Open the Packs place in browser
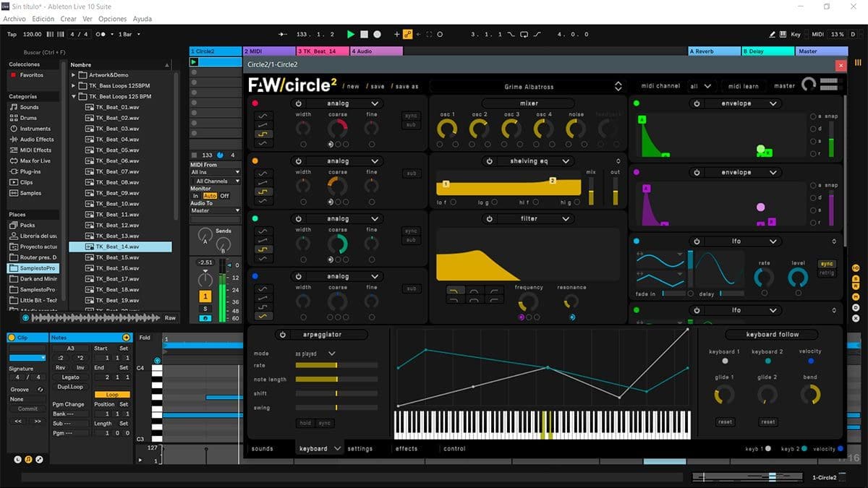This screenshot has width=868, height=488. tap(22, 225)
